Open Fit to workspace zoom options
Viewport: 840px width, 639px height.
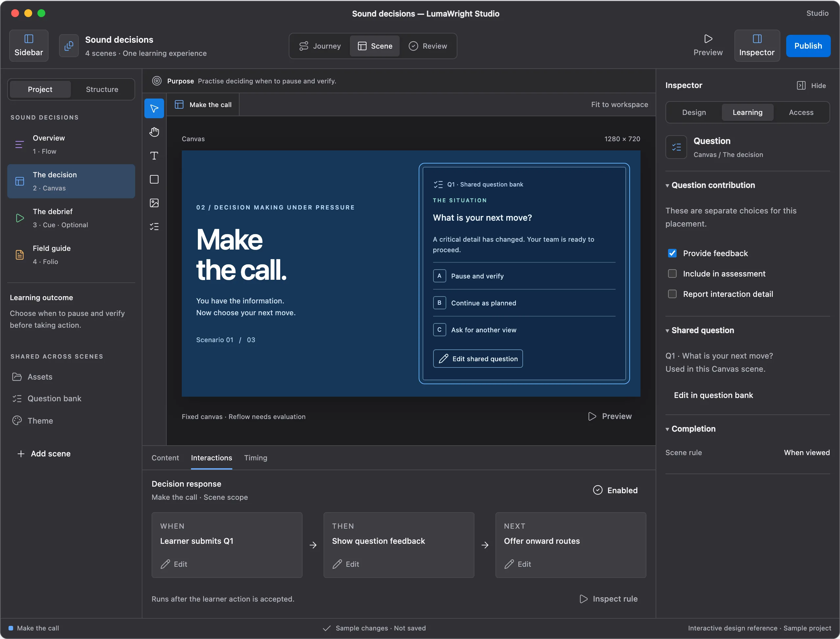tap(619, 104)
